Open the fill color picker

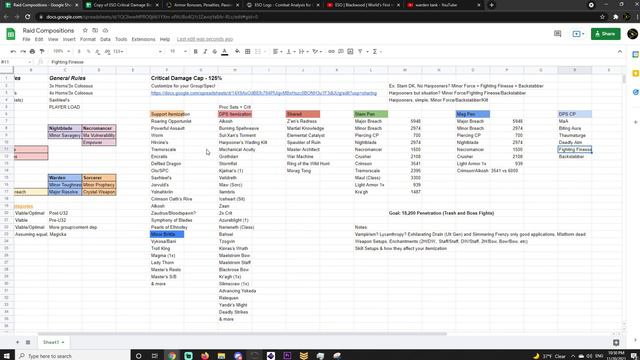click(x=238, y=51)
